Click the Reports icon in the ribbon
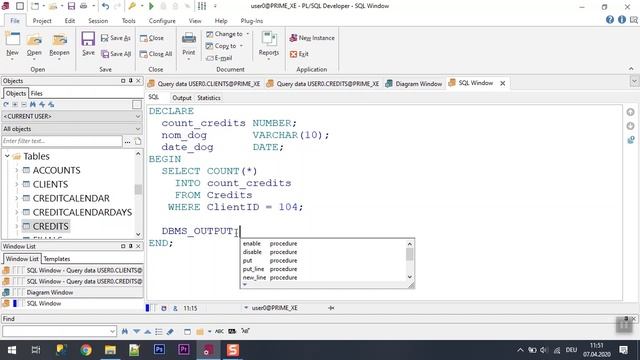Image resolution: width=640 pixels, height=360 pixels. [269, 39]
